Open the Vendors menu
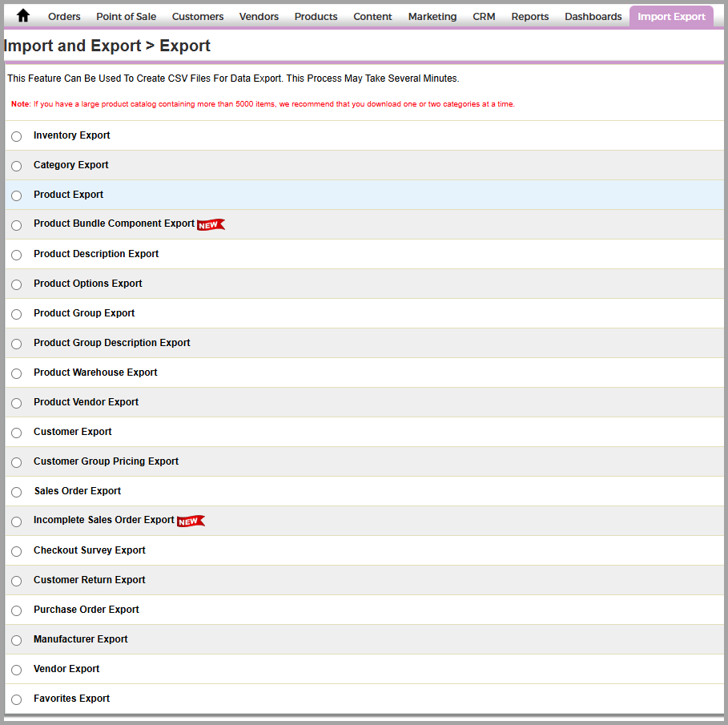Screen dimensions: 728x725 point(259,17)
